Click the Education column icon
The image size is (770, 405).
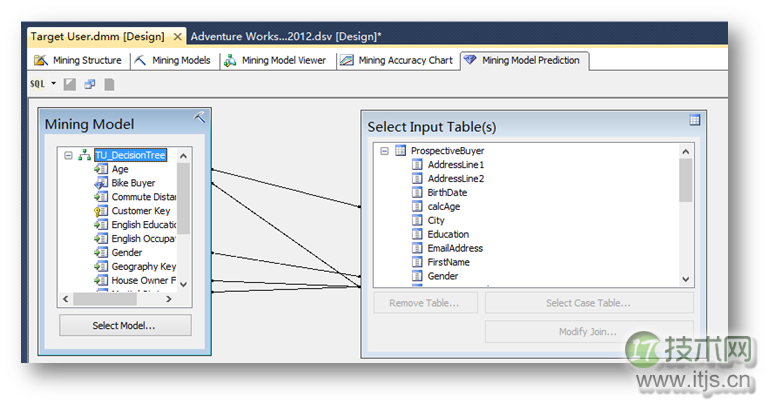tap(417, 234)
